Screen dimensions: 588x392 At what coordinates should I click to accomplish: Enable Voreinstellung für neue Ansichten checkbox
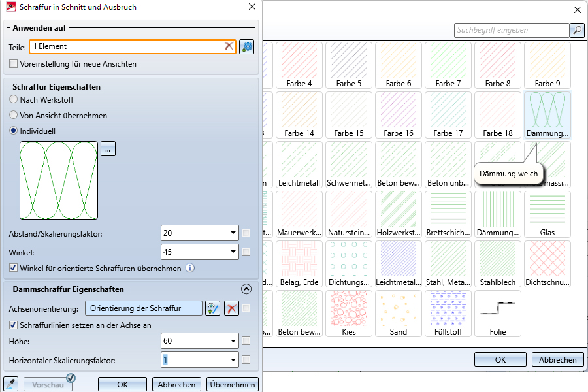pos(14,64)
